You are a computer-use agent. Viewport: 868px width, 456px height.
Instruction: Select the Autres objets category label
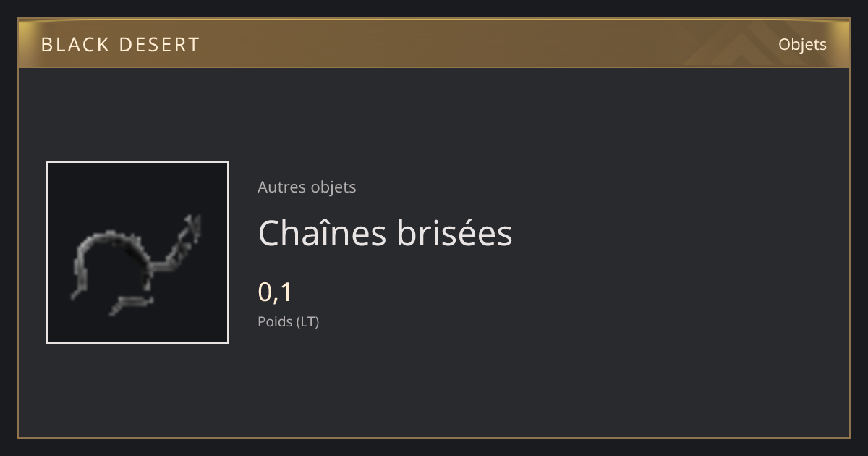[307, 187]
